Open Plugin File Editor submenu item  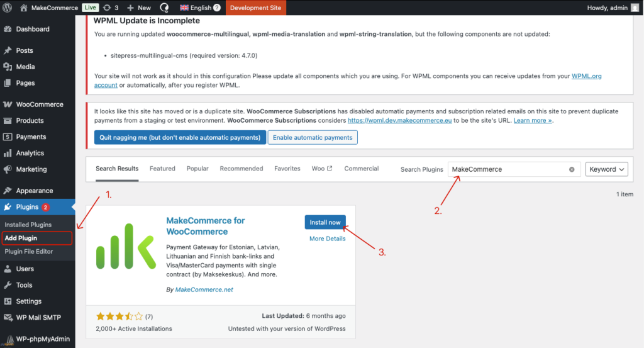[x=29, y=252]
